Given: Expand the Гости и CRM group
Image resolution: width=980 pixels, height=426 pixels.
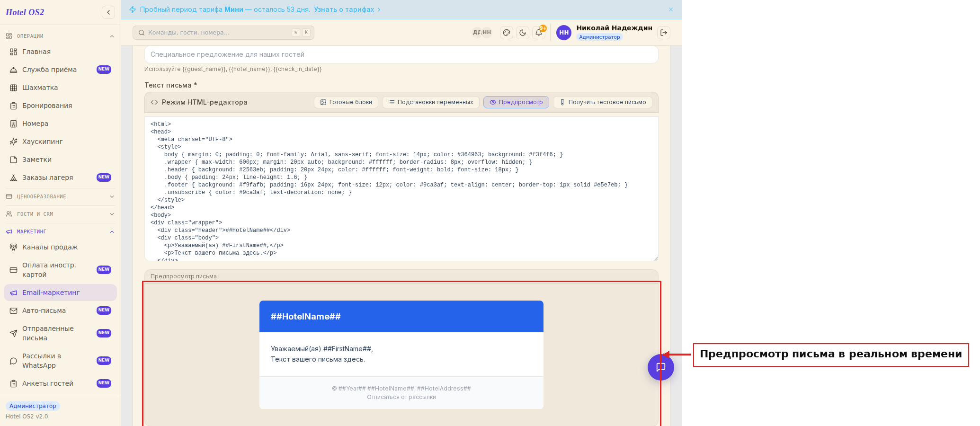Looking at the screenshot, I should tap(60, 214).
